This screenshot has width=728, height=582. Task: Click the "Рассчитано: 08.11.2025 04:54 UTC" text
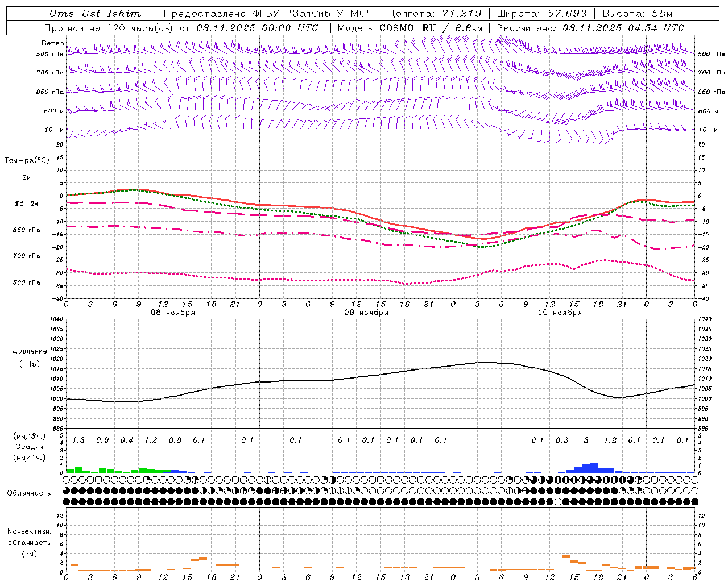590,28
